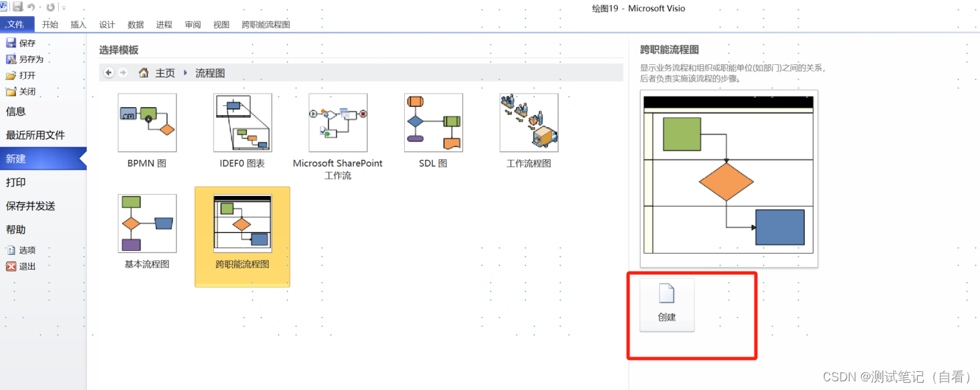Click 主页 breadcrumb link
980x390 pixels.
[x=165, y=74]
